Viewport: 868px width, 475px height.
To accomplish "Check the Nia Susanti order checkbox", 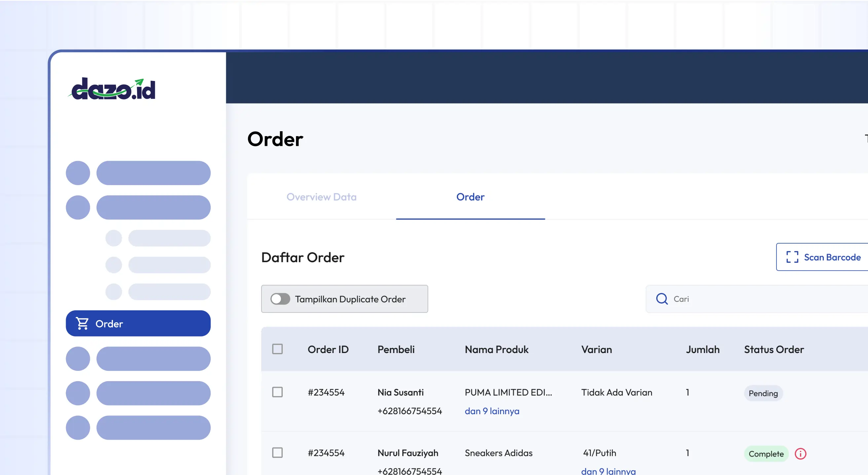I will tap(277, 392).
